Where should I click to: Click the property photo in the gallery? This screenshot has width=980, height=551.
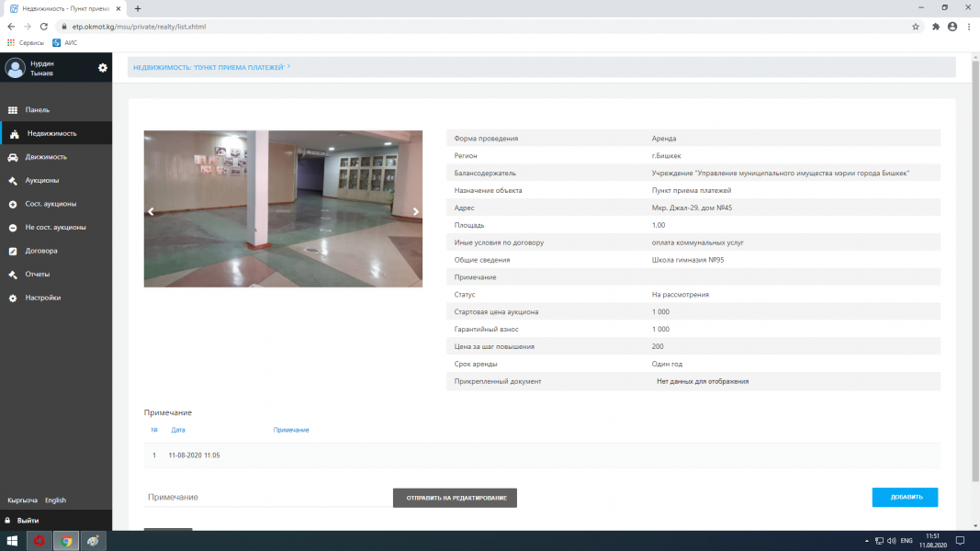click(283, 208)
